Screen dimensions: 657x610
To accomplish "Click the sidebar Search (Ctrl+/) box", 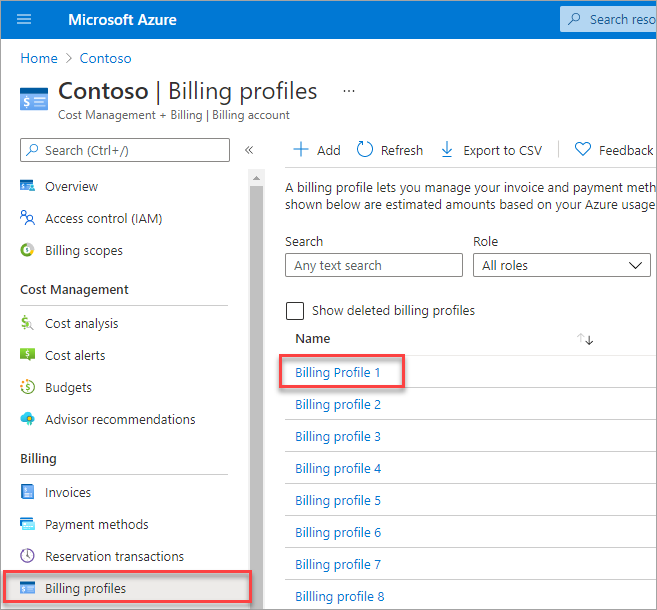I will point(125,150).
